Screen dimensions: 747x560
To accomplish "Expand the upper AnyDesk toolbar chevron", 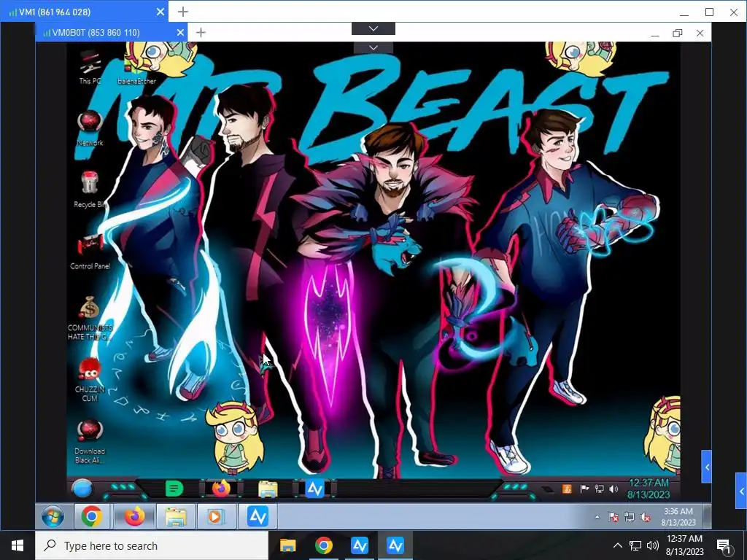I will click(x=373, y=28).
